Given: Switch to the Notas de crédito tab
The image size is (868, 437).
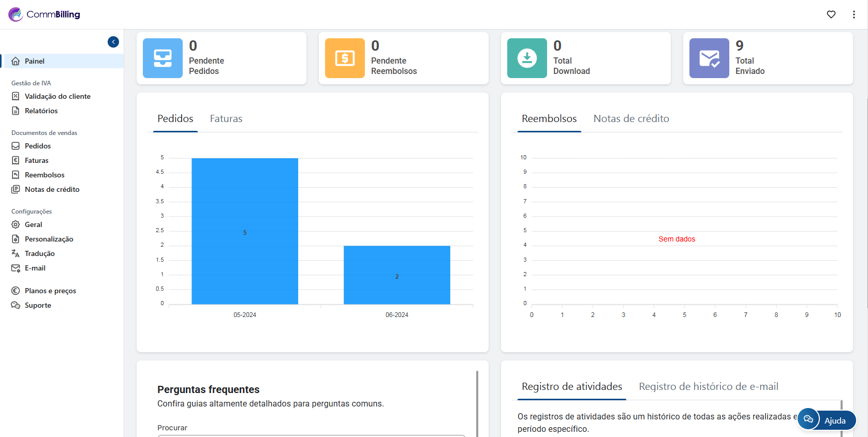Looking at the screenshot, I should pos(631,119).
